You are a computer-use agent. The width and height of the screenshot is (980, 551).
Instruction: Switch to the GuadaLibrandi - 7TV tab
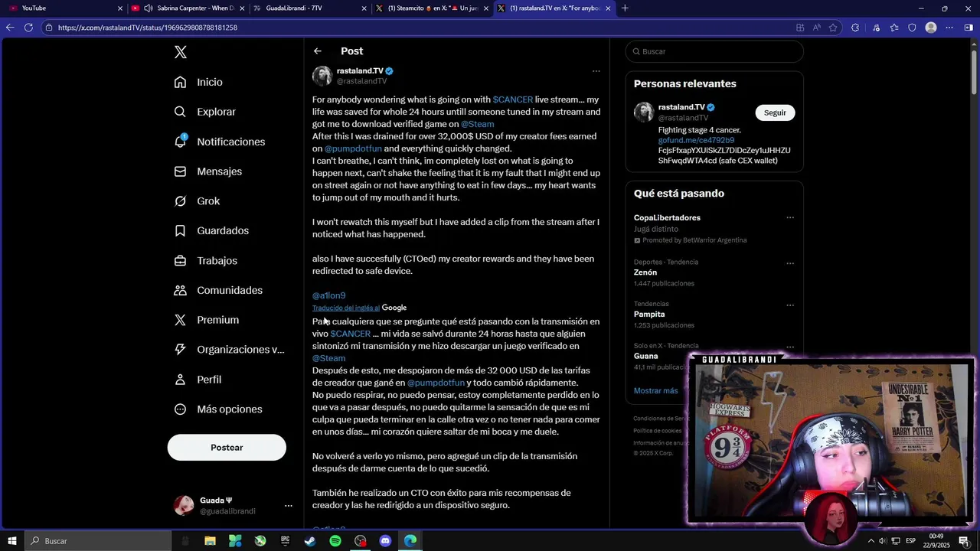[309, 8]
